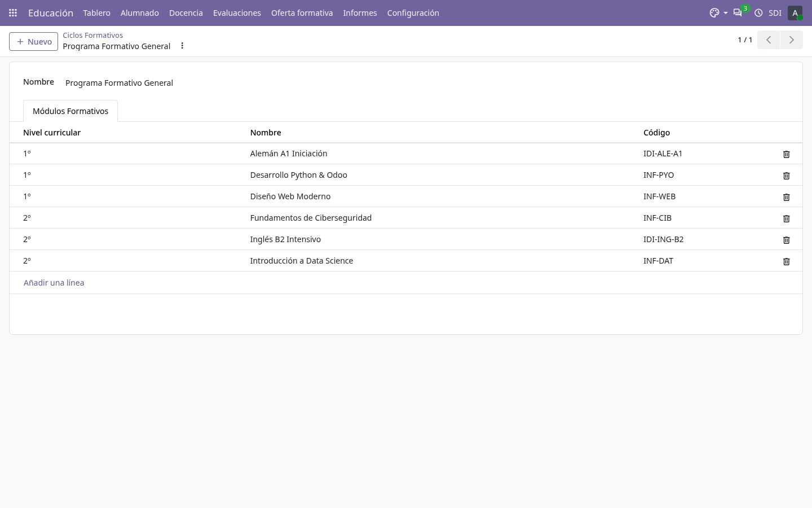Click the 1 / 1 pager counter
The width and height of the screenshot is (812, 508).
point(745,40)
